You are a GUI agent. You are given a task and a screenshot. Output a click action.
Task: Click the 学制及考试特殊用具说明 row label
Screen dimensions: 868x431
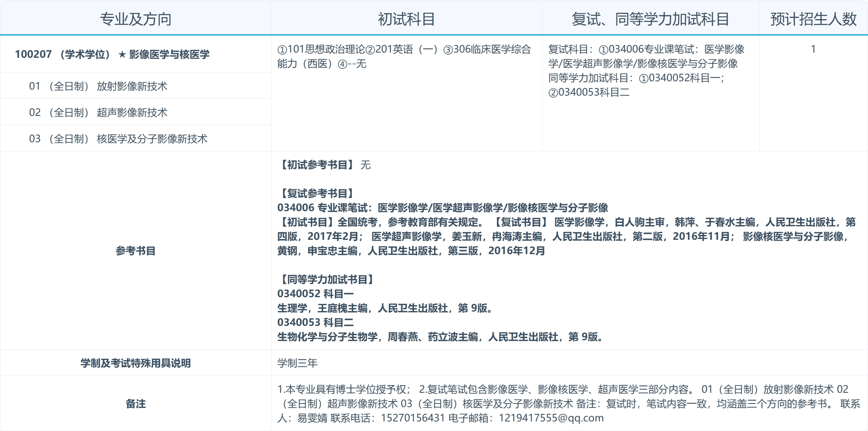pos(136,363)
